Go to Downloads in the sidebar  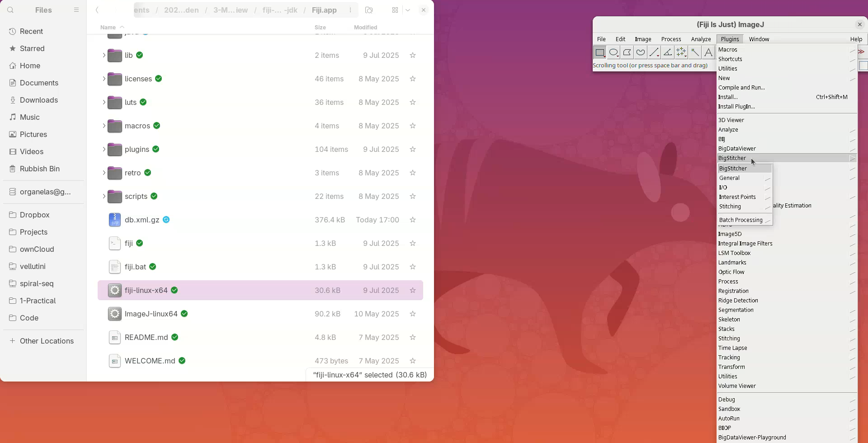coord(39,100)
